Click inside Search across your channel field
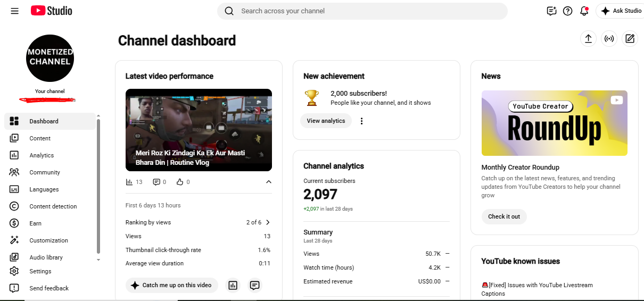The image size is (644, 301). pyautogui.click(x=362, y=11)
